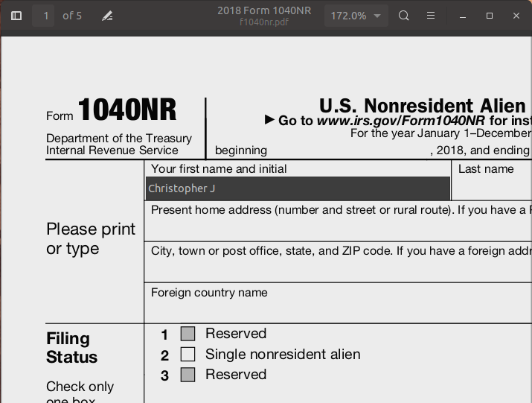Open the hamburger menu in header
The height and width of the screenshot is (403, 532).
click(x=431, y=16)
